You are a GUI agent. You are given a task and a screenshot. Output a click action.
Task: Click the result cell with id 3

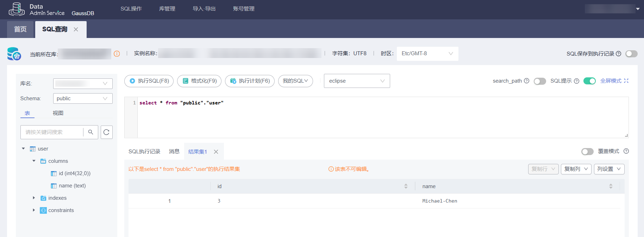219,201
